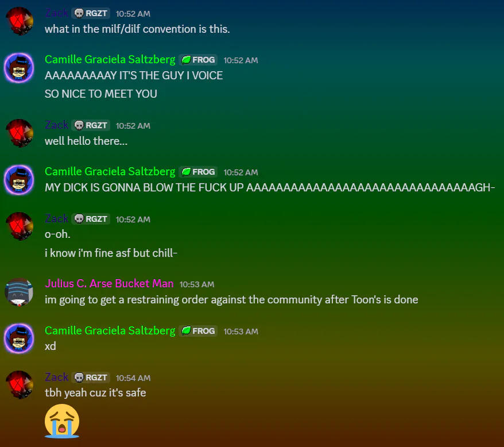Click the FROG leaf tag icon beside the 'xd' message
Image resolution: width=504 pixels, height=447 pixels.
pos(186,330)
